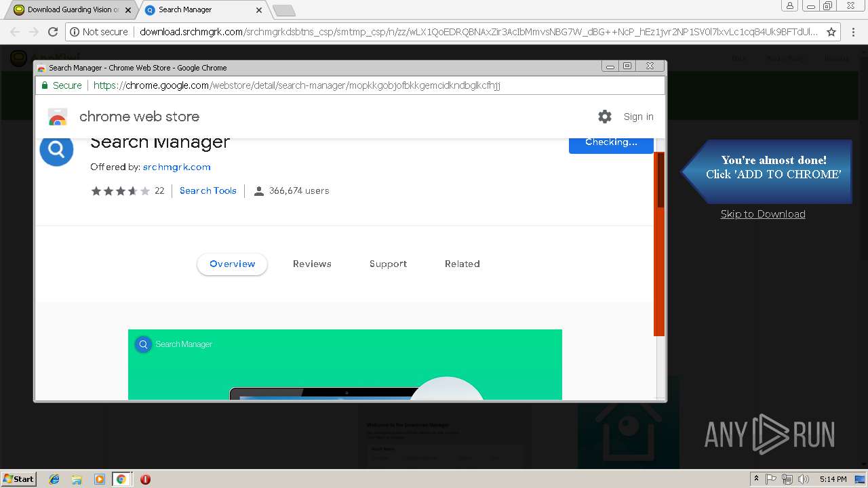Click the Not secure info icon
This screenshot has width=868, height=488.
click(x=75, y=32)
